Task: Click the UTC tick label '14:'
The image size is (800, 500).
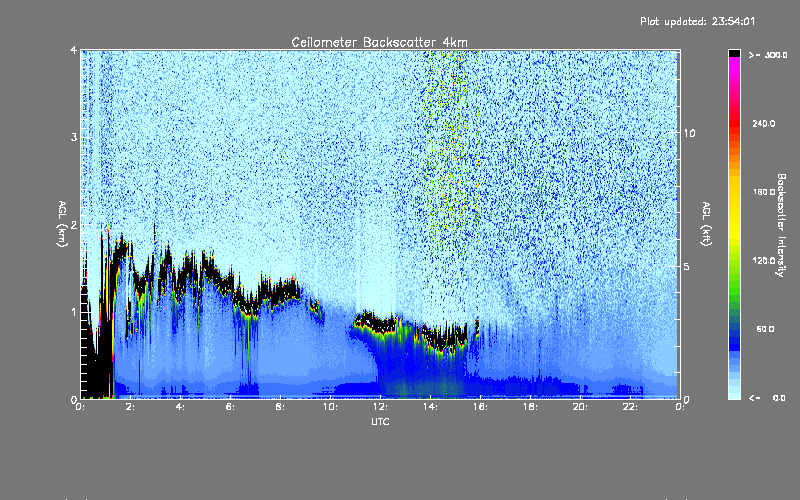Action: pos(431,407)
